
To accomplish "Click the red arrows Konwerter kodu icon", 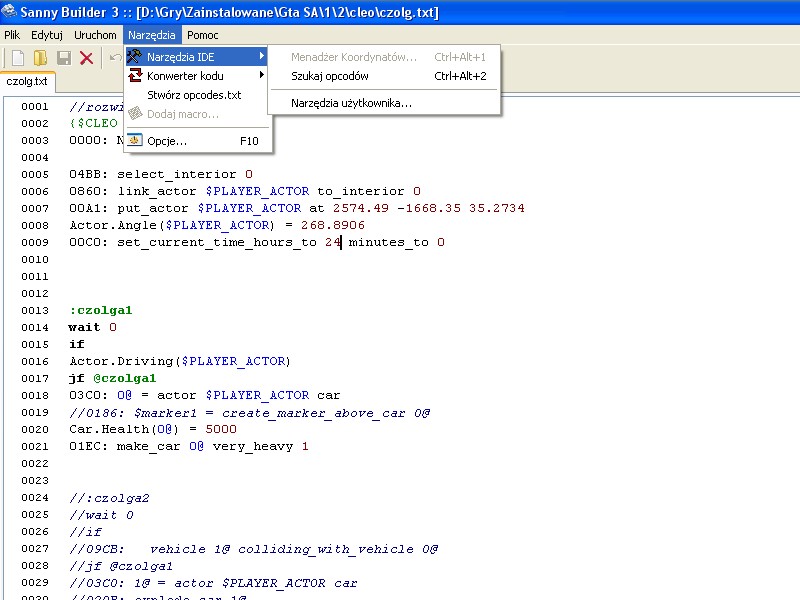I will (134, 76).
